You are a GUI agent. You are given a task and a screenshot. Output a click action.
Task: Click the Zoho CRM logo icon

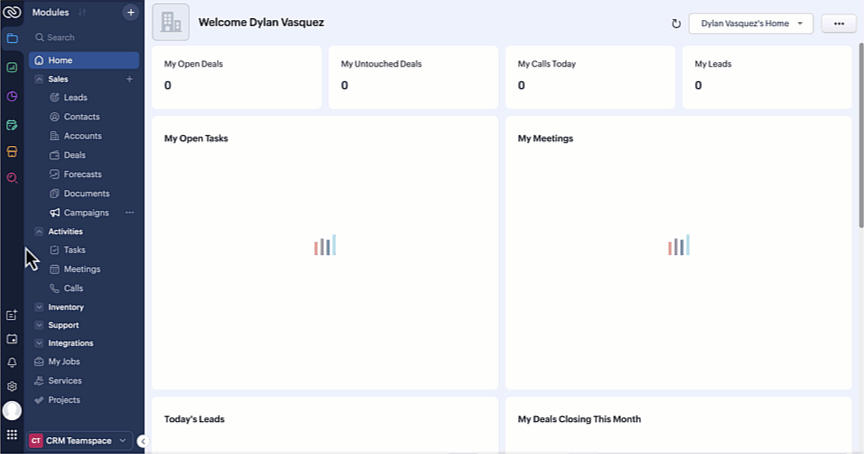coord(12,13)
